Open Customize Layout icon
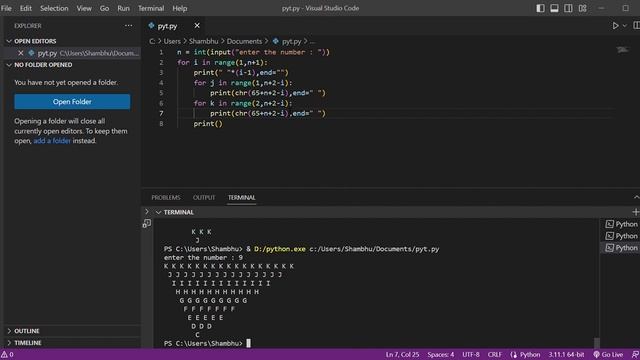The width and height of the screenshot is (640, 360). 582,8
